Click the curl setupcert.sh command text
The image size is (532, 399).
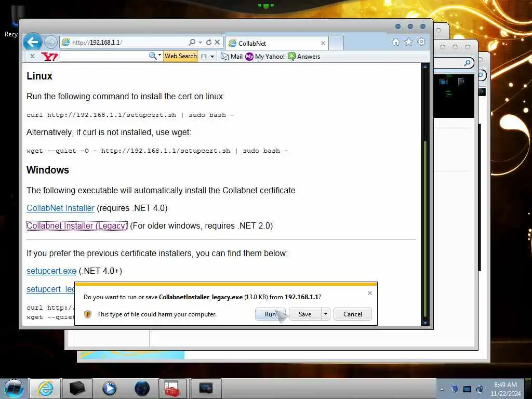click(x=130, y=115)
